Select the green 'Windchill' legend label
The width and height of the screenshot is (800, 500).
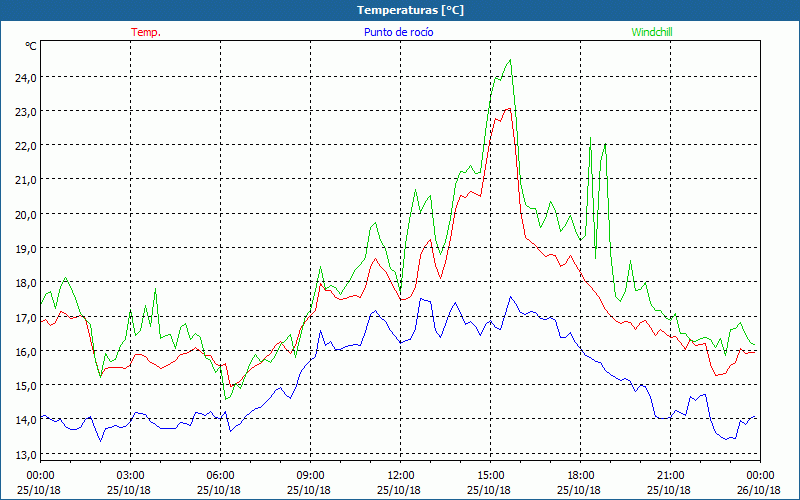pyautogui.click(x=652, y=32)
